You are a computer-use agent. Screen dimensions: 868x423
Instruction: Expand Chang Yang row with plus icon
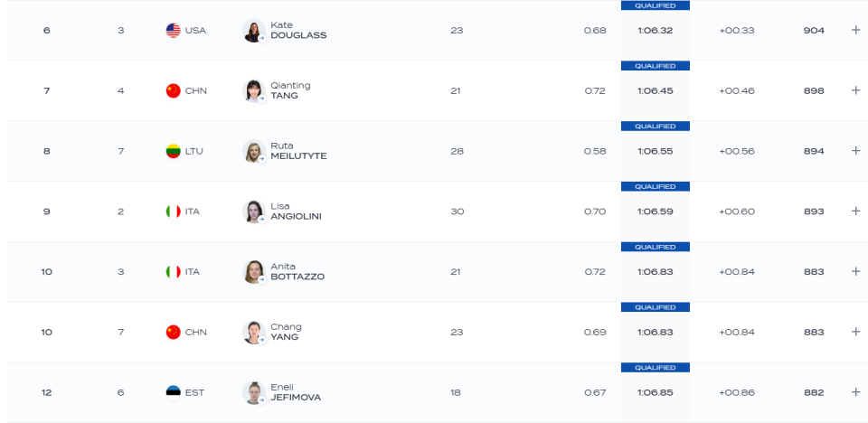[x=855, y=332]
